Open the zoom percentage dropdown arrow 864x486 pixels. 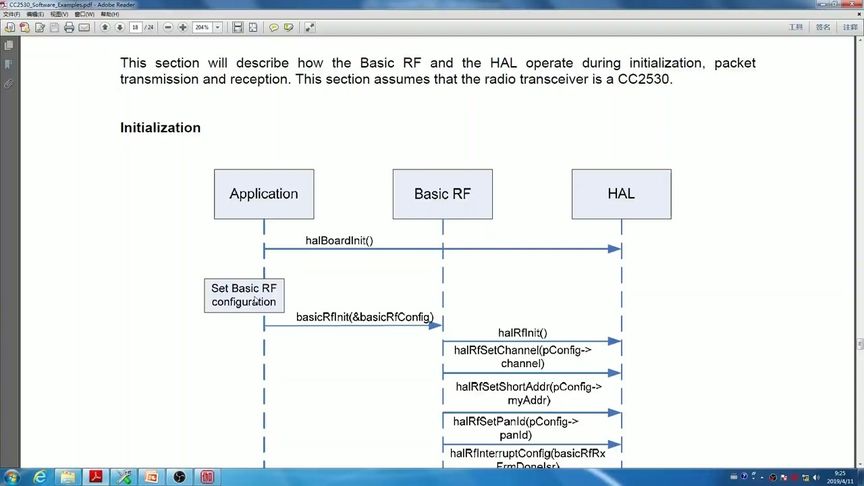218,27
